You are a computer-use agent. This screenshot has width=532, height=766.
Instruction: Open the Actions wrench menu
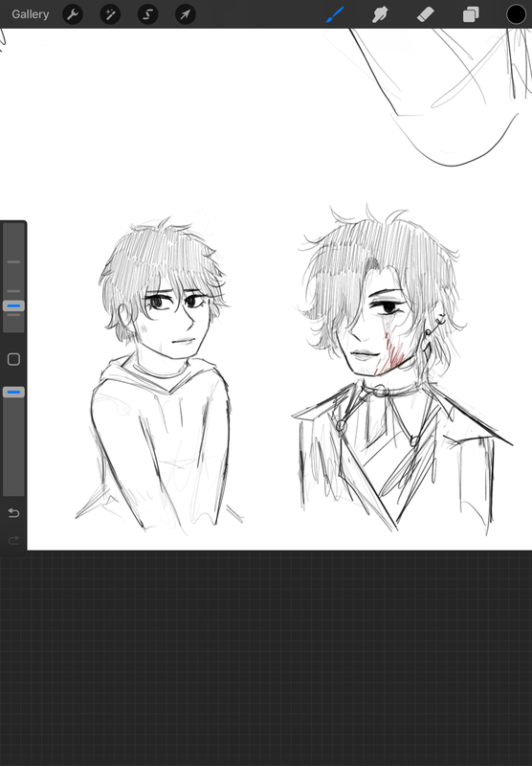pos(73,14)
